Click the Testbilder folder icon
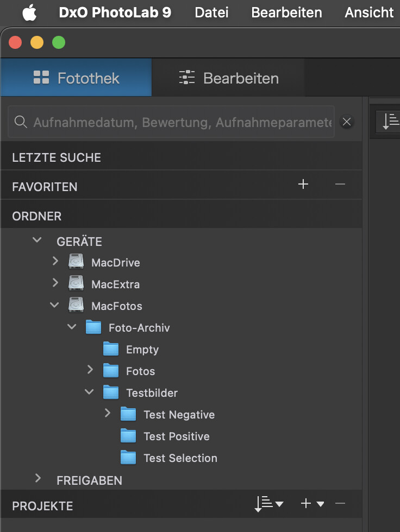 pos(111,392)
